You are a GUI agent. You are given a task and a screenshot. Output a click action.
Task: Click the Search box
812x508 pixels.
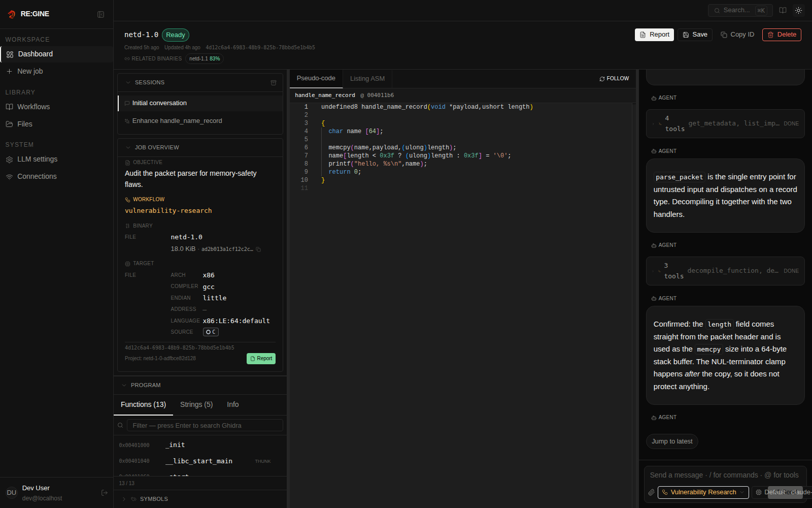(x=740, y=10)
